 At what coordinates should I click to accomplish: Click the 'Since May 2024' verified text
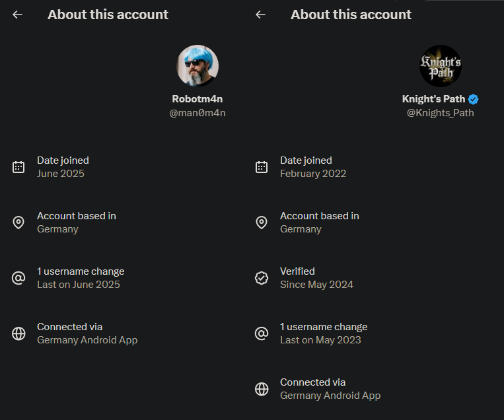point(316,285)
